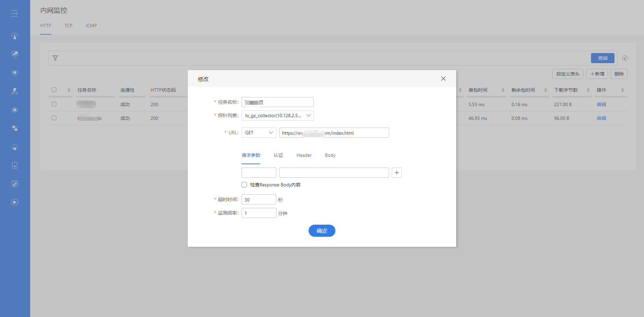Switch to the ICMP tab
This screenshot has height=317, width=644.
91,26
